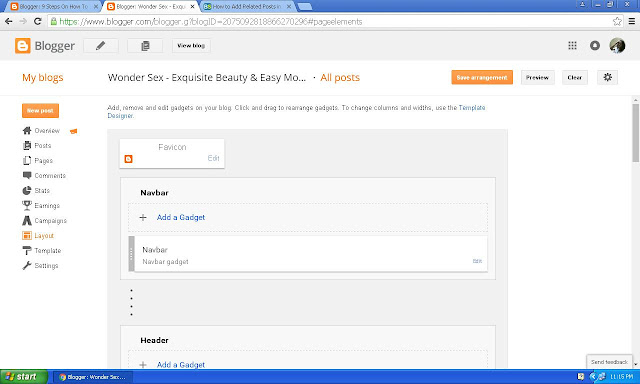Image resolution: width=640 pixels, height=384 pixels.
Task: Bookmark page with star icon
Action: (617, 21)
